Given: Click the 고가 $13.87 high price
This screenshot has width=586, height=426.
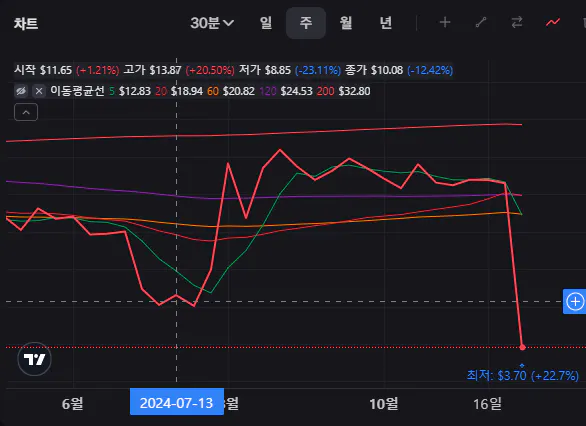Looking at the screenshot, I should (x=152, y=70).
